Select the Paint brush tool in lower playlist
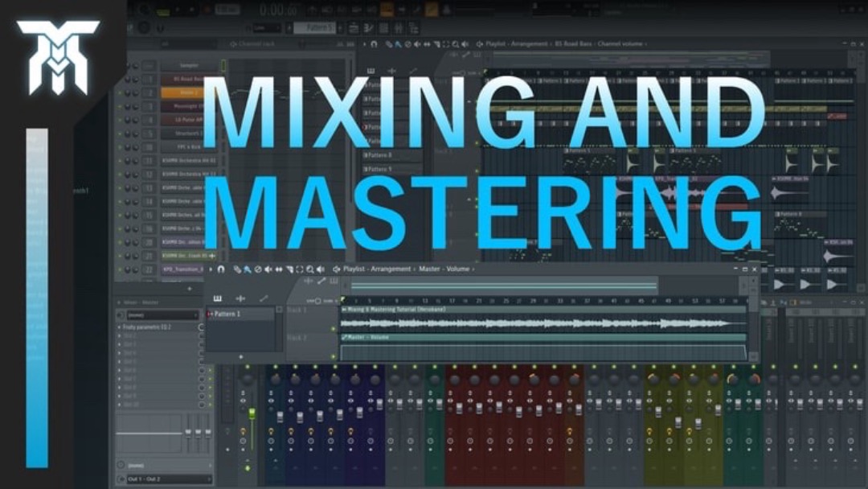 (x=248, y=269)
